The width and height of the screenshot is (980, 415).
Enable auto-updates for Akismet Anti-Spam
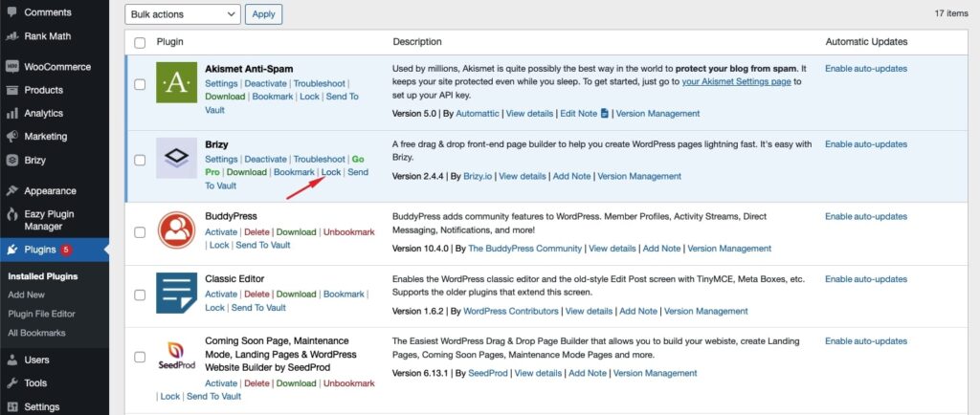[x=865, y=69]
